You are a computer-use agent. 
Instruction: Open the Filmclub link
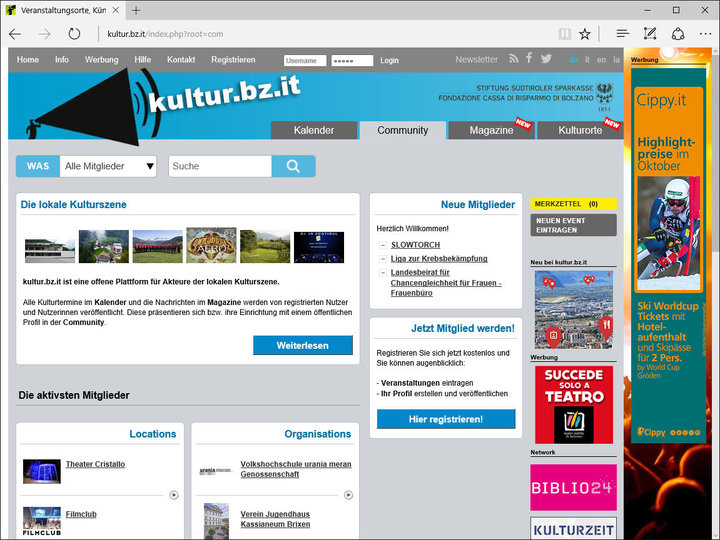click(x=81, y=514)
